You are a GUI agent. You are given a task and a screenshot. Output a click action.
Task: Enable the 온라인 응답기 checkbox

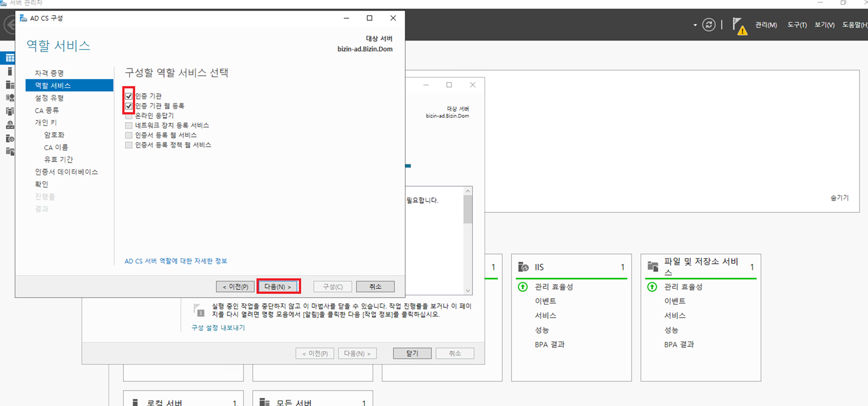tap(128, 116)
